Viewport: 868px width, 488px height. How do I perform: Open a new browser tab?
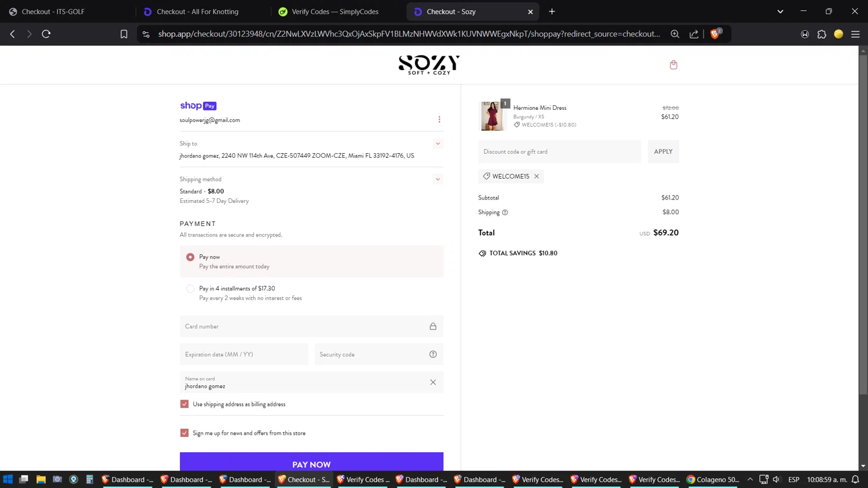[552, 12]
